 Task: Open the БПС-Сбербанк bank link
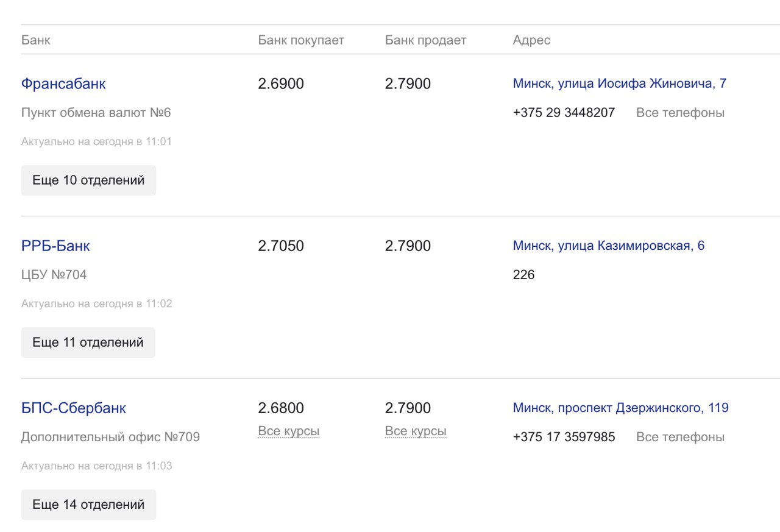coord(74,408)
